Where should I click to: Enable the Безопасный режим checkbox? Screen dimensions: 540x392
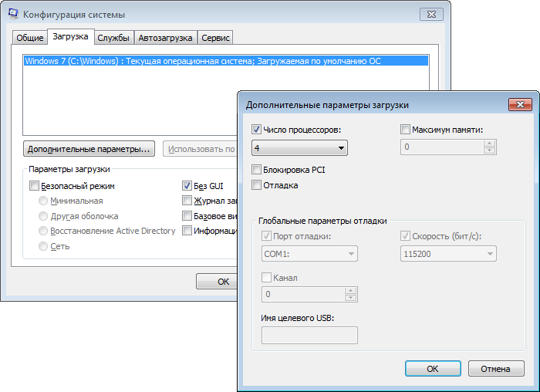pyautogui.click(x=34, y=186)
